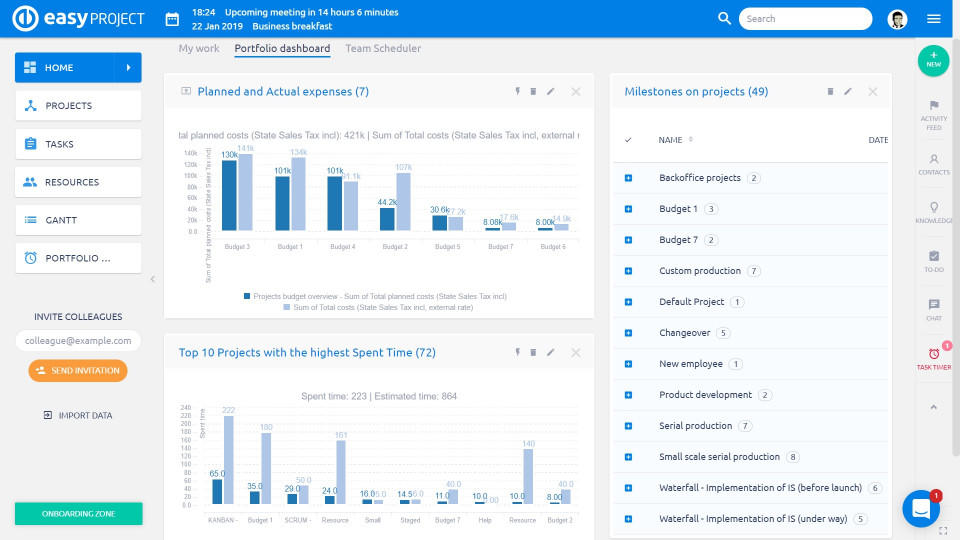Click the green New button

[933, 59]
